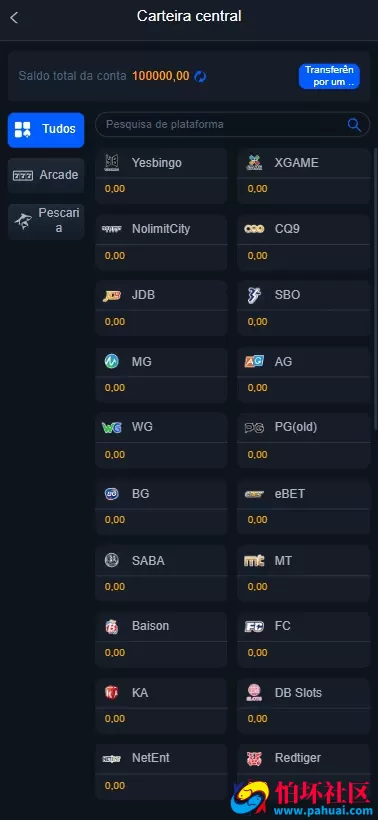This screenshot has height=820, width=378.
Task: Click the MG platform logo
Action: coord(111,361)
